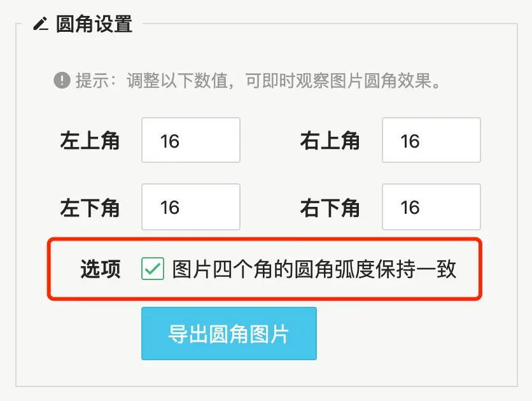Screen dimensions: 532x401
Task: Click the 左上角 text label
Action: point(90,140)
